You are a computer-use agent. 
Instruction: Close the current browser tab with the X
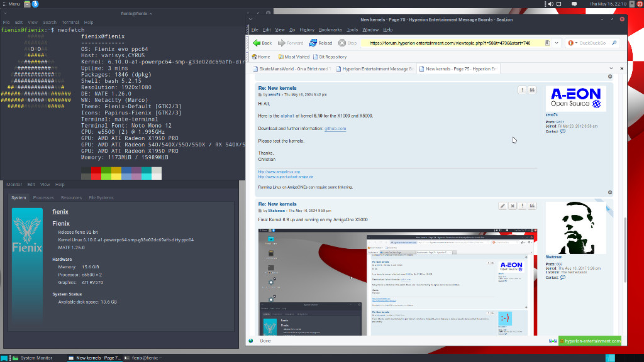[621, 69]
